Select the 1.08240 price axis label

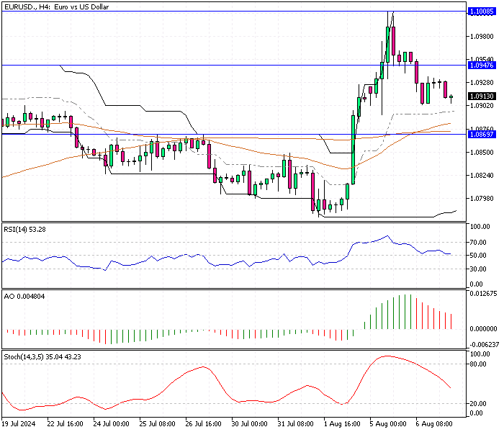coord(481,176)
